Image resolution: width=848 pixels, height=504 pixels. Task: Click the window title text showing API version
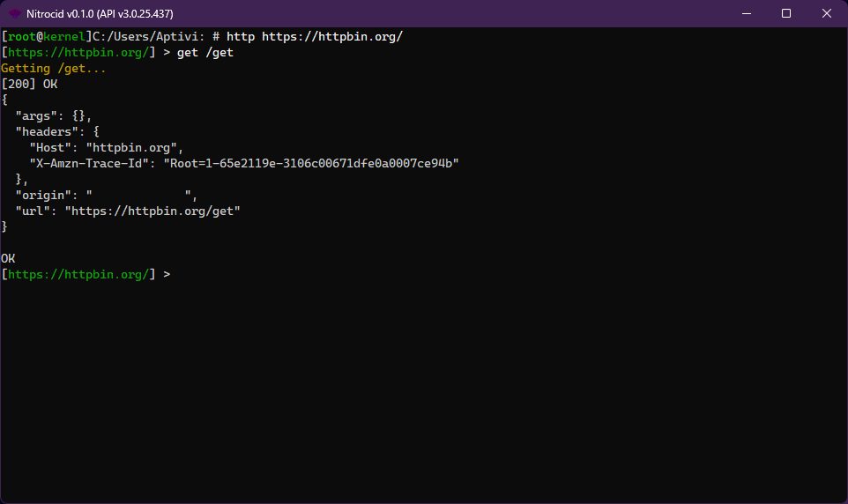tap(100, 13)
